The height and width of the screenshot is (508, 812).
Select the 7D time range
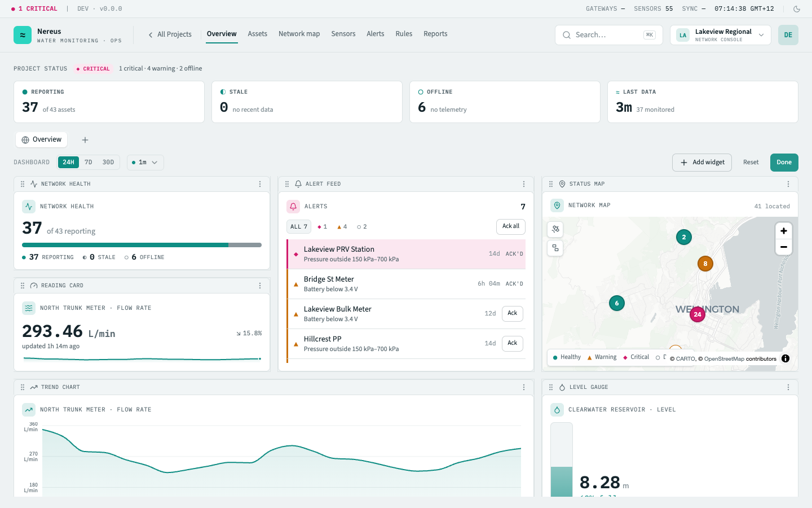(x=89, y=163)
